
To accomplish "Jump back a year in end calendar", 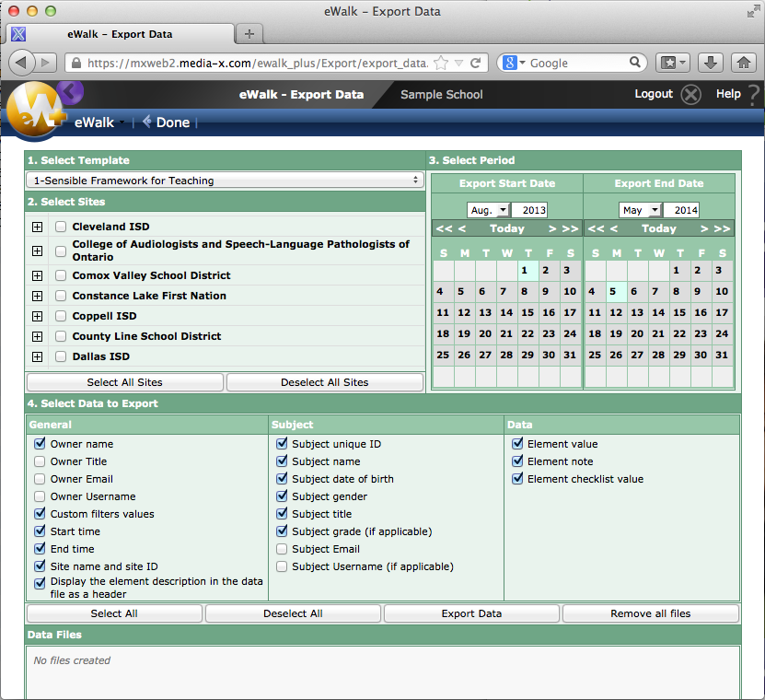I will pos(596,228).
